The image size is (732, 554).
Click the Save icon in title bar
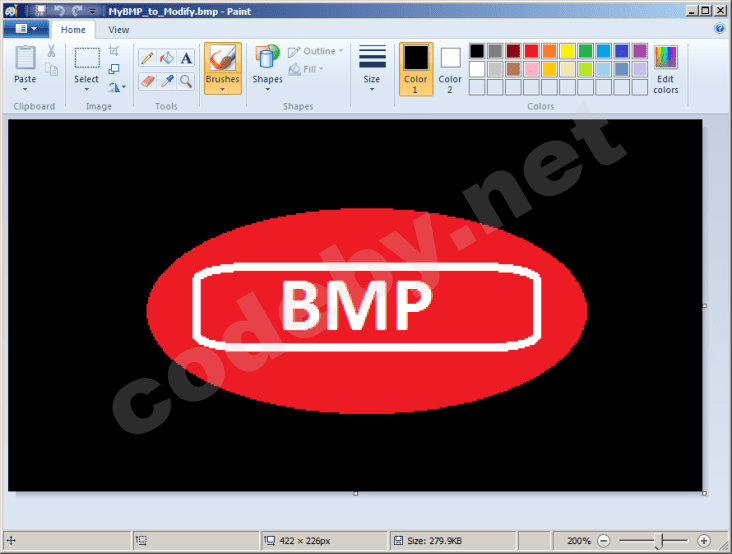[x=40, y=11]
